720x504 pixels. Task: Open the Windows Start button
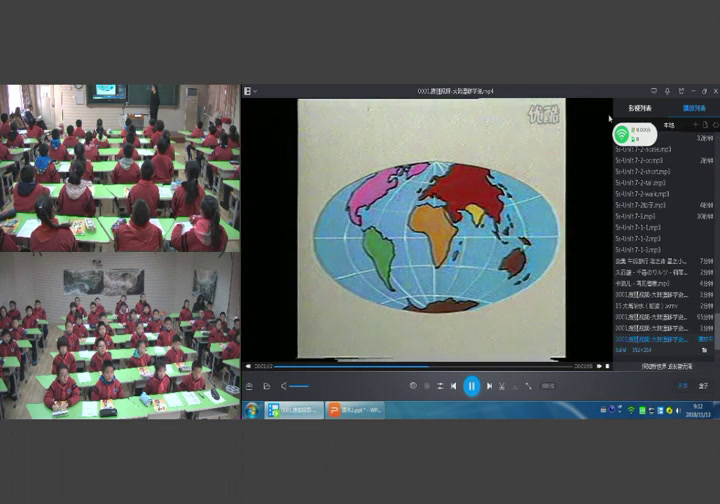(x=252, y=410)
